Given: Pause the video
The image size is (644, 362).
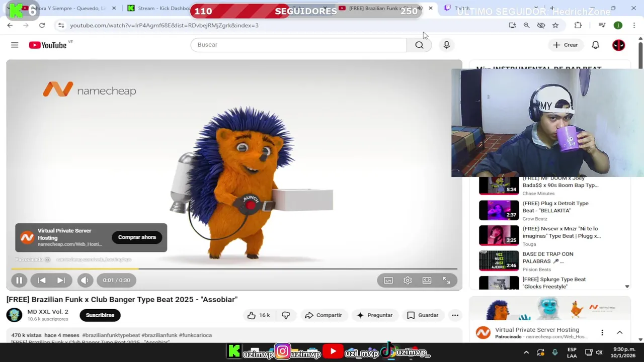Looking at the screenshot, I should pyautogui.click(x=19, y=280).
